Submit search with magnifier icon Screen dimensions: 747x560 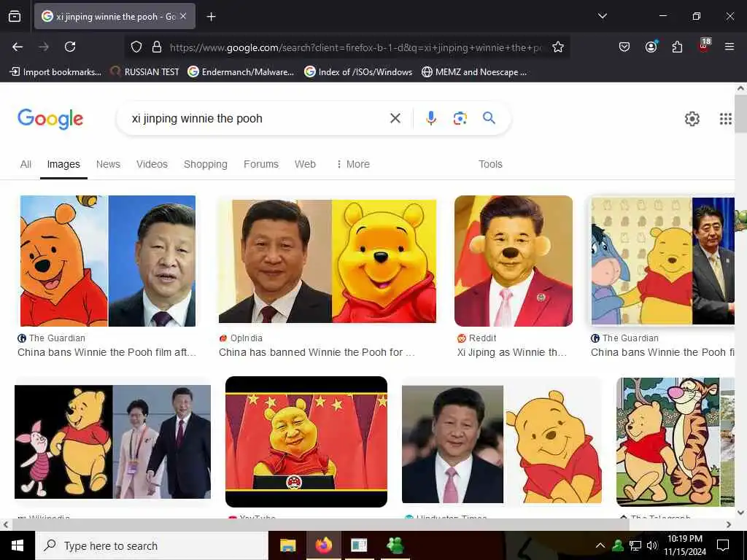489,117
